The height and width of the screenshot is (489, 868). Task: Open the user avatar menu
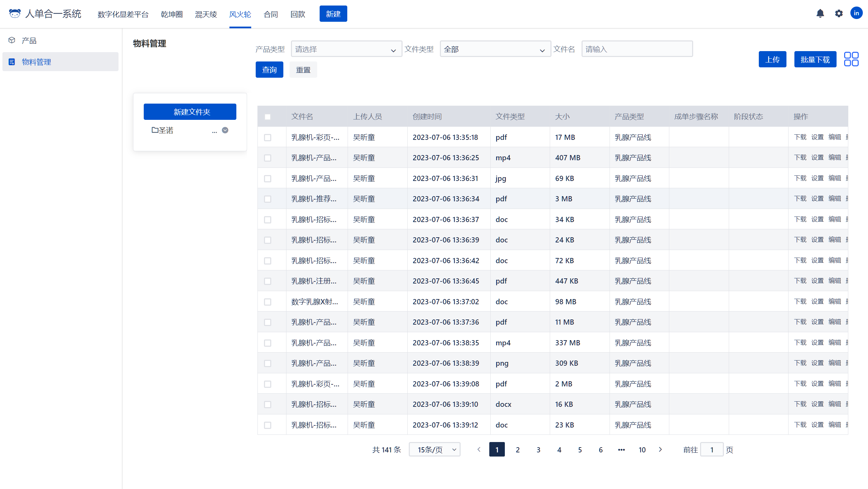pos(856,13)
